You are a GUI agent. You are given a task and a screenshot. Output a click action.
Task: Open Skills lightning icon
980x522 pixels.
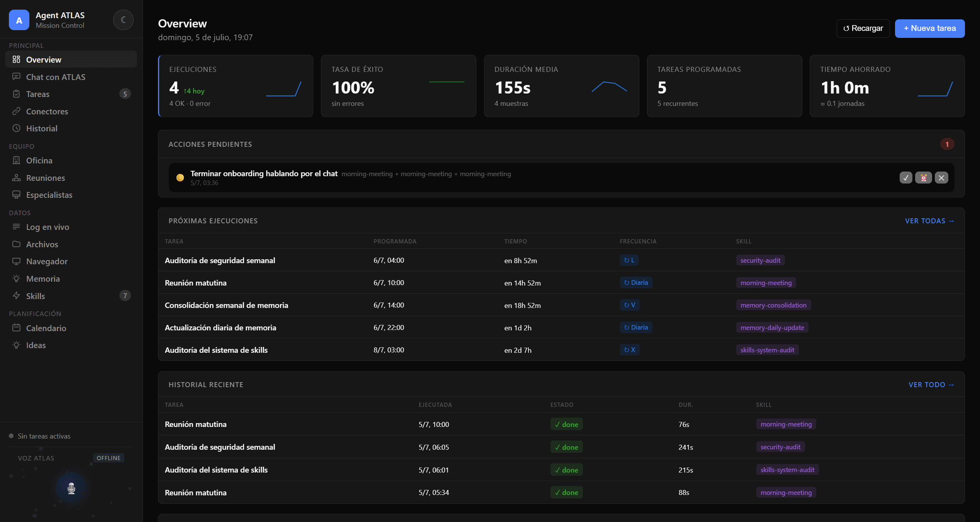coord(16,296)
